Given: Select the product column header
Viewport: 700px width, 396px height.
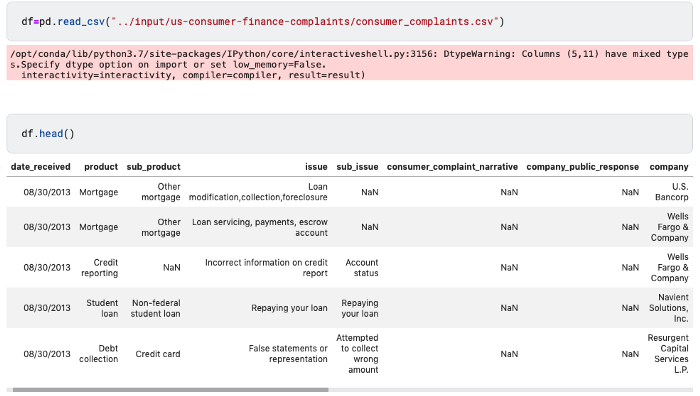Looking at the screenshot, I should pos(101,167).
